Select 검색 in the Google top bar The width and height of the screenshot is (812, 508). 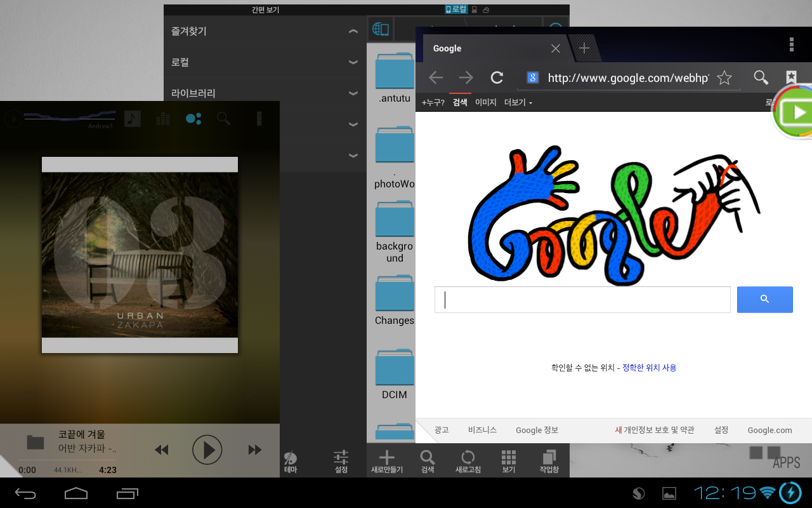click(460, 102)
